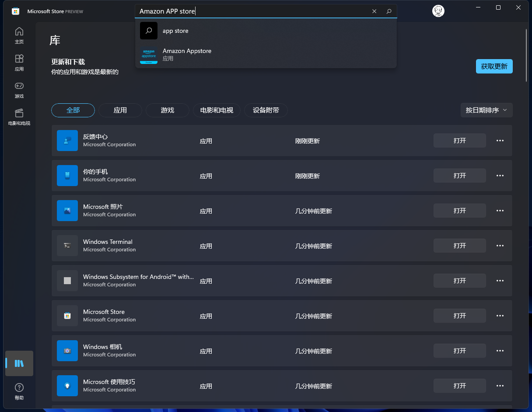Open 反馈中心 with its 打开 button
532x412 pixels.
tap(460, 141)
